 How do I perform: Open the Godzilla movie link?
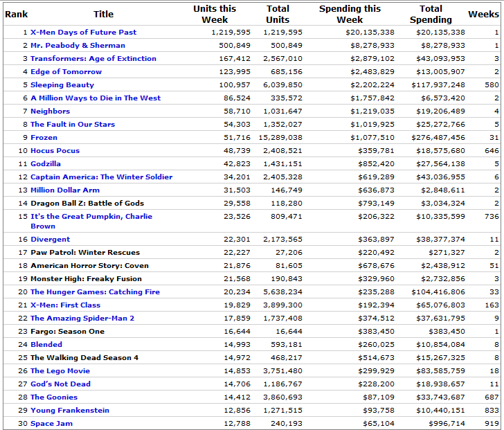[45, 164]
